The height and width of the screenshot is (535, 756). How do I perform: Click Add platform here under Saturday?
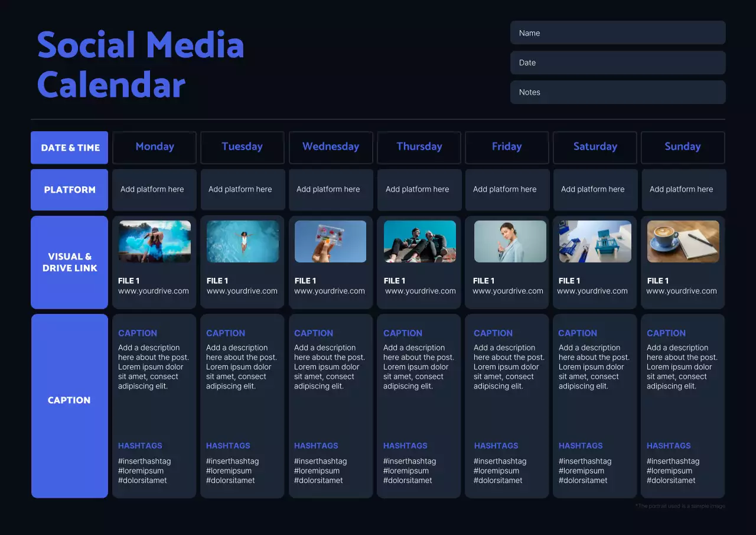(x=593, y=189)
